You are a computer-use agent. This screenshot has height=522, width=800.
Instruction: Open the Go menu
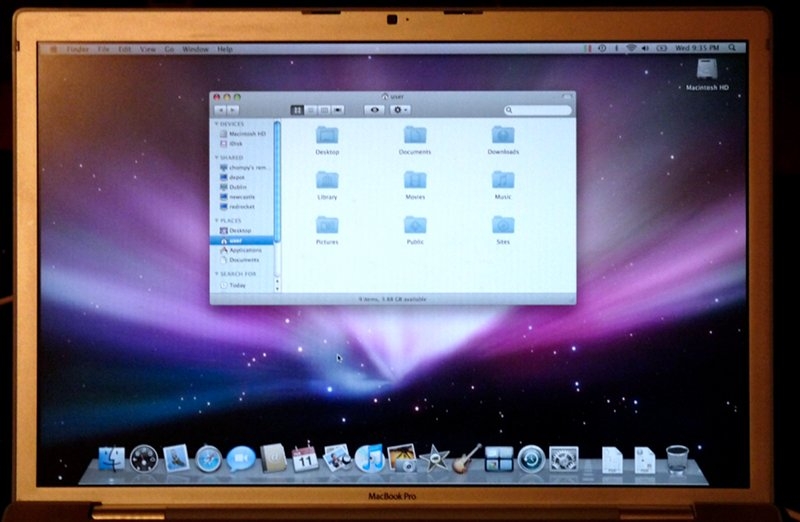click(x=169, y=49)
